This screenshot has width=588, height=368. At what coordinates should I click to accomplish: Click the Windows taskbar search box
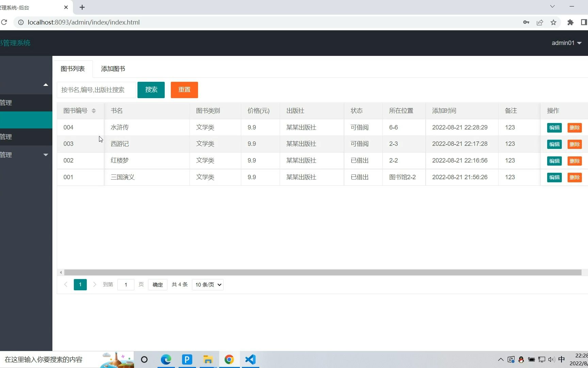pos(67,359)
